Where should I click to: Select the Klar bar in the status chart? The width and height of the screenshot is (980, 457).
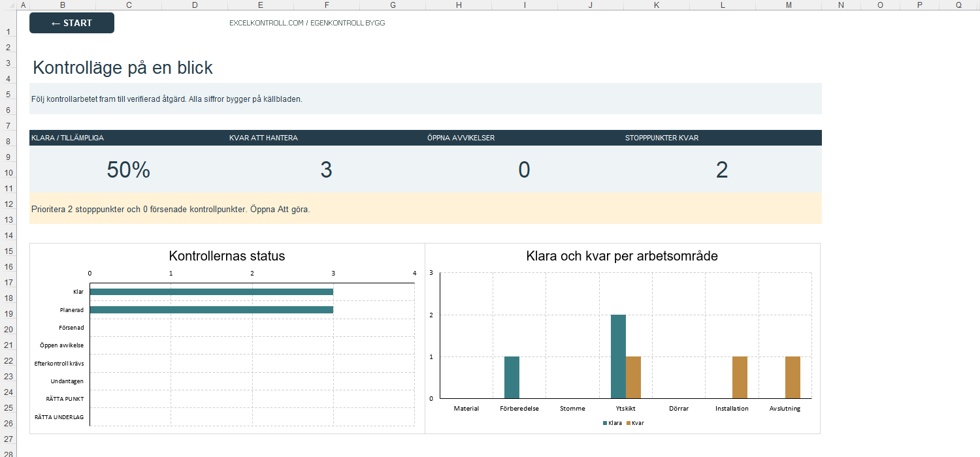[212, 292]
